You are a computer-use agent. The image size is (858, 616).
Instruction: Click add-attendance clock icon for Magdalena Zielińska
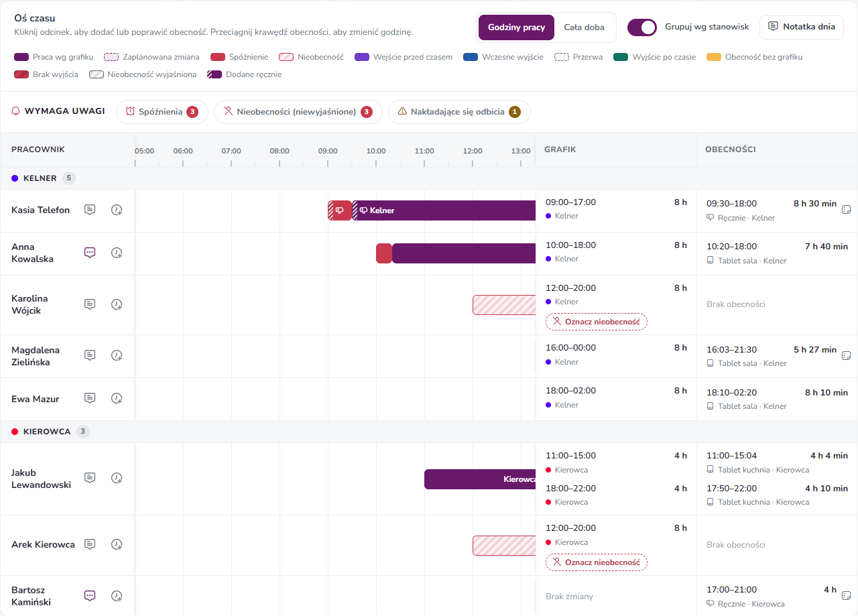point(117,355)
